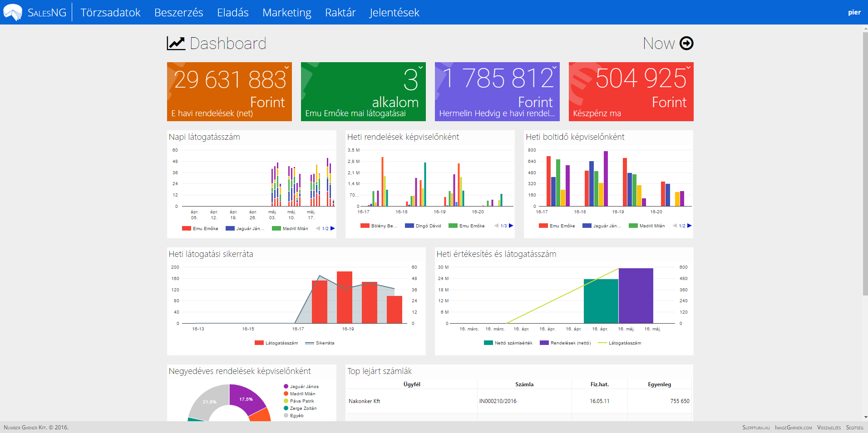
Task: Previous legend page in Heti rendelések képviselőnként
Action: (x=496, y=226)
